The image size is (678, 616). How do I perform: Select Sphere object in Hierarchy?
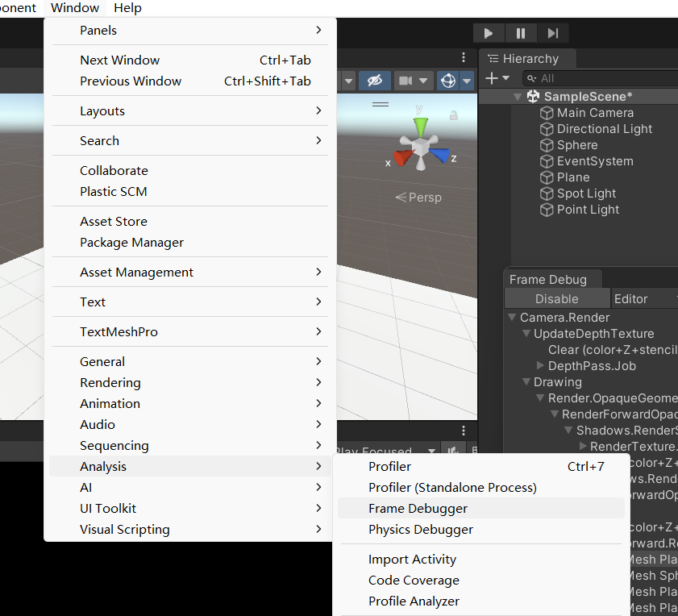coord(577,145)
